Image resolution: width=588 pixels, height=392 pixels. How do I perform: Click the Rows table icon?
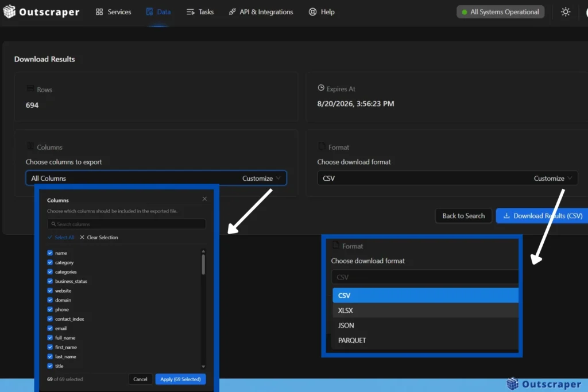tap(30, 88)
